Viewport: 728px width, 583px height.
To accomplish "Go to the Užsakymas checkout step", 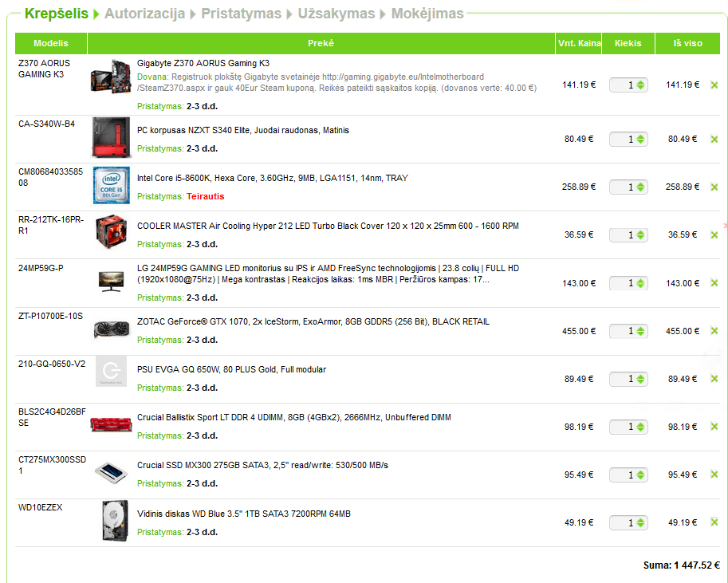I will [336, 14].
